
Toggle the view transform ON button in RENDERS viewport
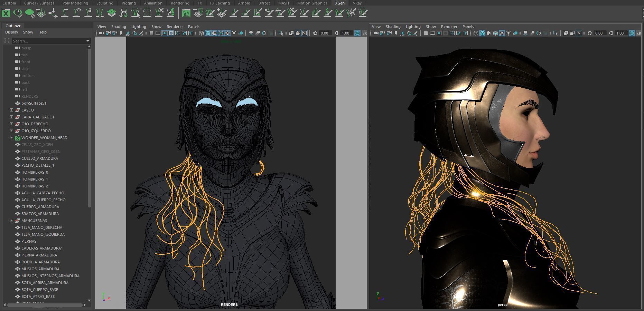click(357, 33)
